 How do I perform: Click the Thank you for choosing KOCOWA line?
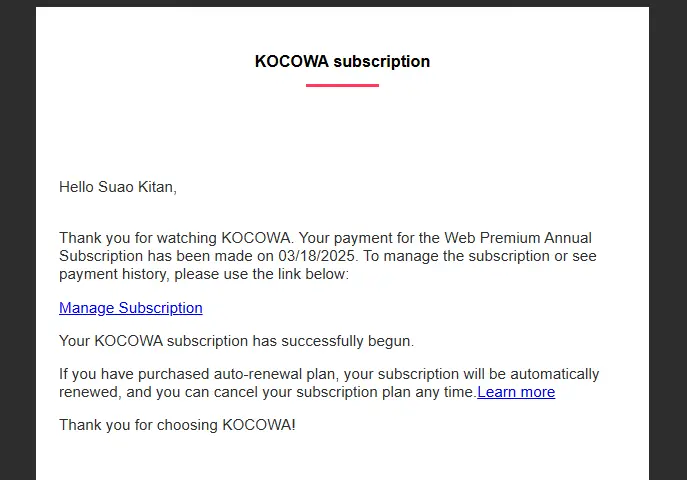177,425
